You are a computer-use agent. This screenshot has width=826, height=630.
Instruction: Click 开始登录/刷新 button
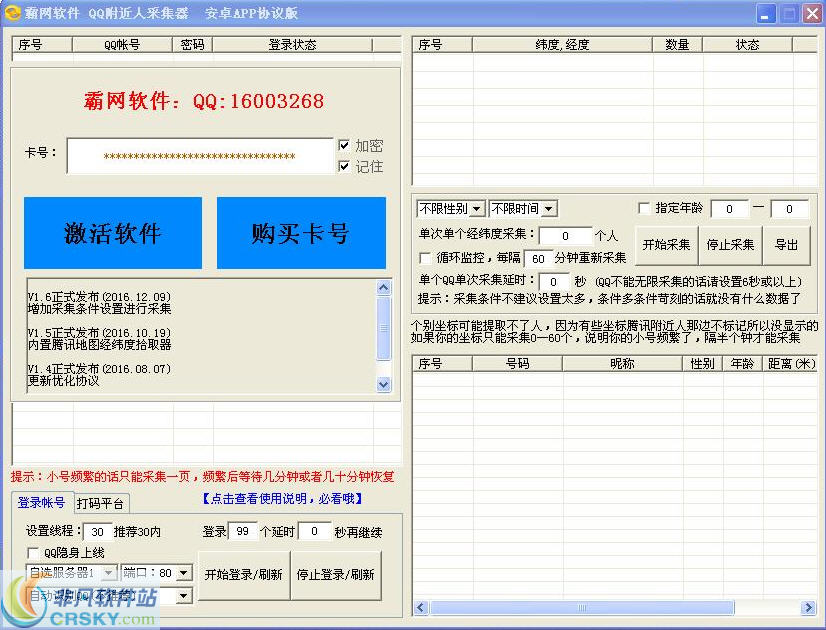(x=243, y=575)
